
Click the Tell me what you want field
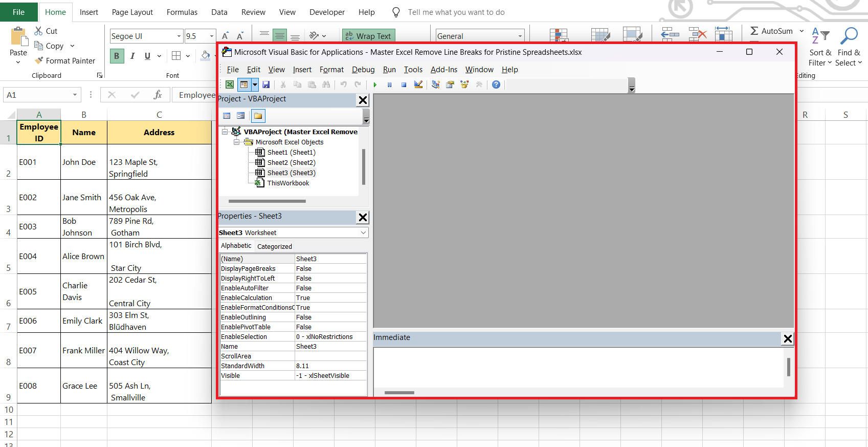click(x=456, y=12)
